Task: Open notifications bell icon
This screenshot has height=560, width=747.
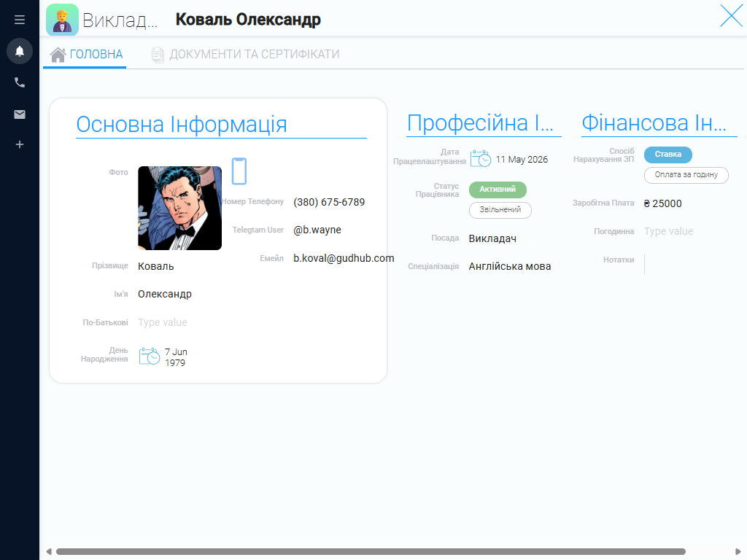Action: pos(20,51)
